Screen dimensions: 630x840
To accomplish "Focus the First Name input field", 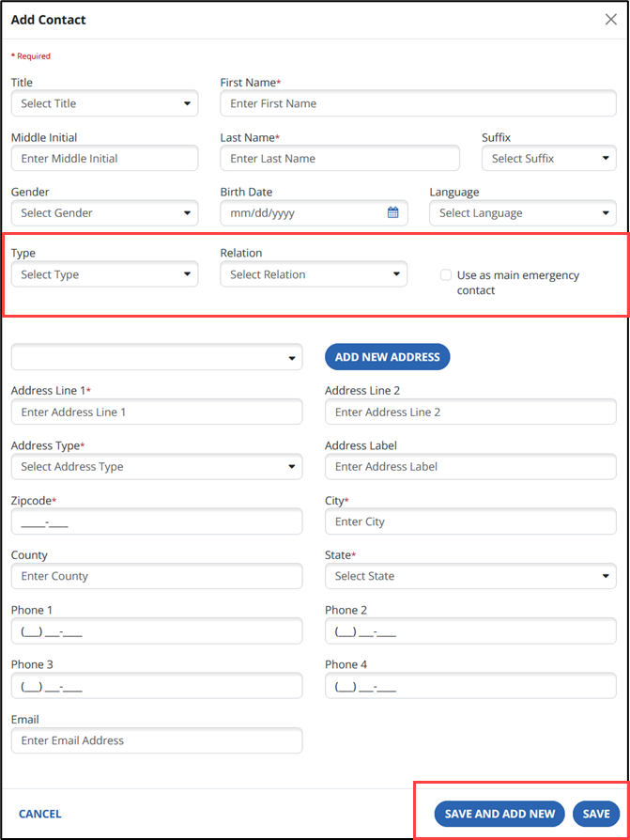I will coord(418,103).
